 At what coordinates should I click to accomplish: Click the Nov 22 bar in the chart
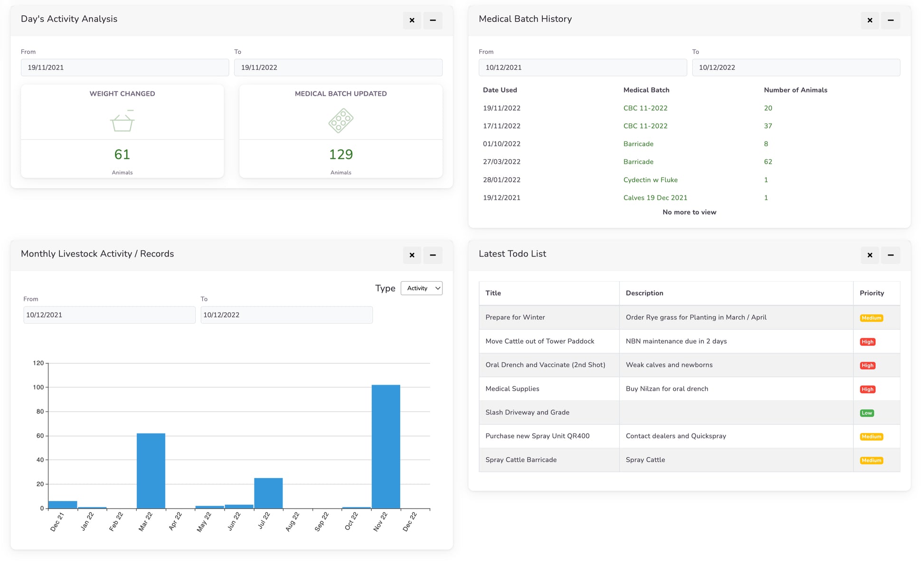tap(386, 446)
